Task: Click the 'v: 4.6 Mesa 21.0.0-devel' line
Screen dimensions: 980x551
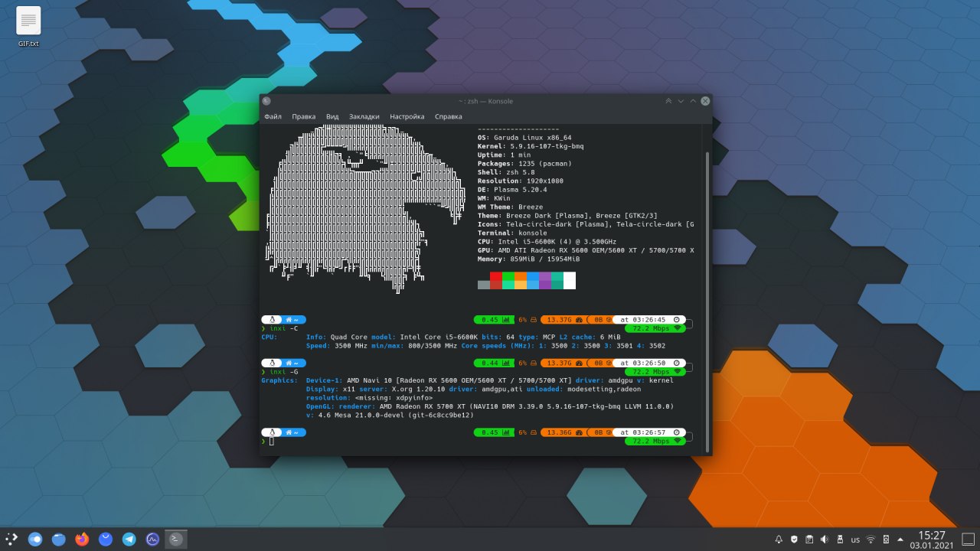Action: click(390, 415)
